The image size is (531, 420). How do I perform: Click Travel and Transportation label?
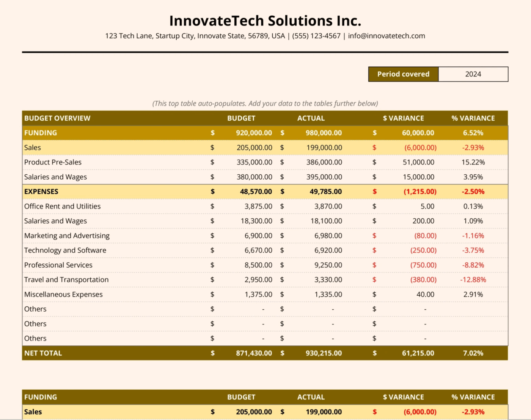(66, 280)
